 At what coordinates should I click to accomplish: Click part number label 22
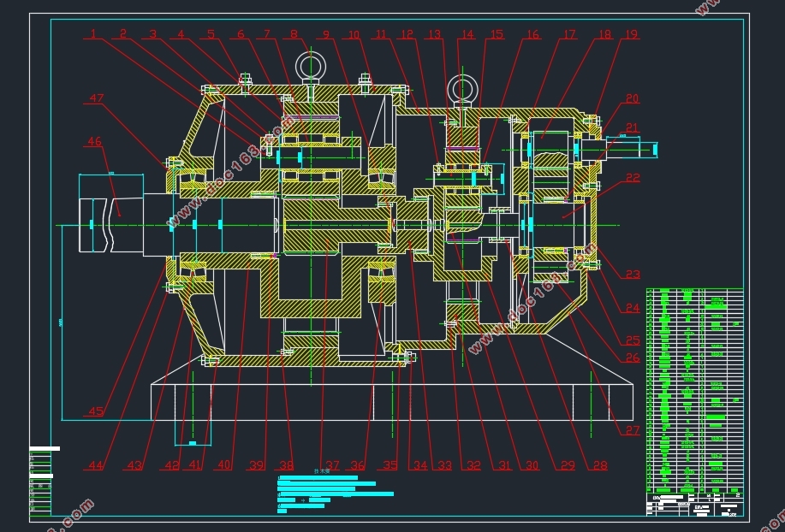(632, 178)
